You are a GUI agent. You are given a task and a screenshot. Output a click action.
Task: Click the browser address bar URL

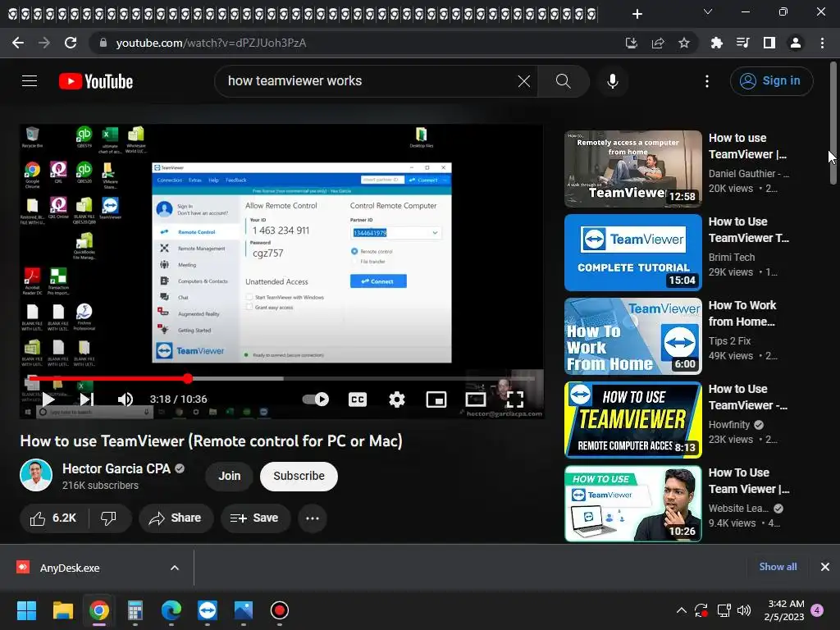point(211,43)
